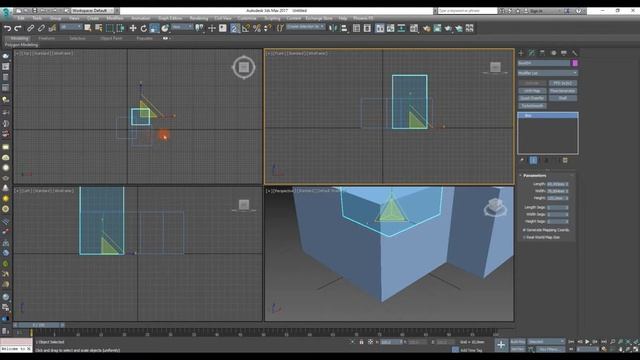This screenshot has height=360, width=640.
Task: Toggle Percent Snap in main toolbar
Action: [x=257, y=28]
